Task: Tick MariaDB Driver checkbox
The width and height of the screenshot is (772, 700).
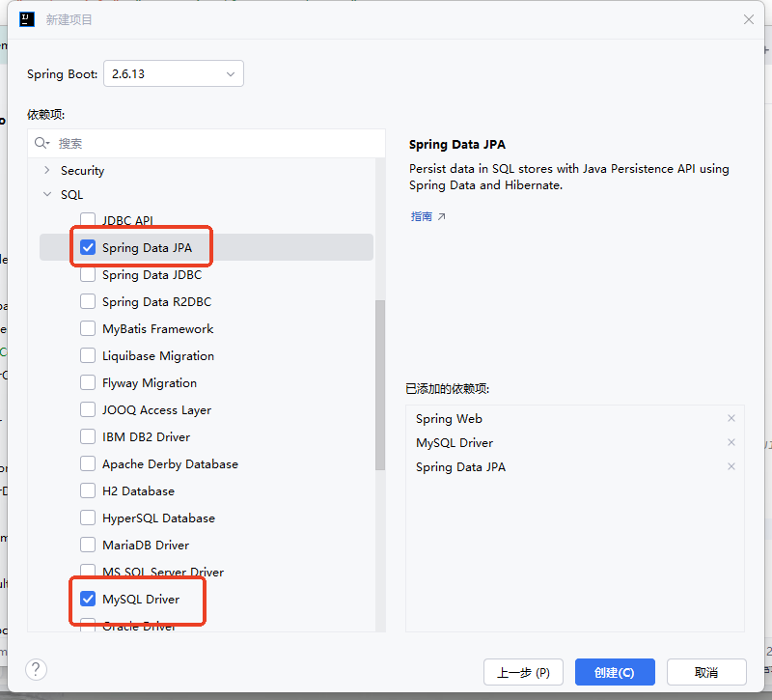Action: coord(88,546)
